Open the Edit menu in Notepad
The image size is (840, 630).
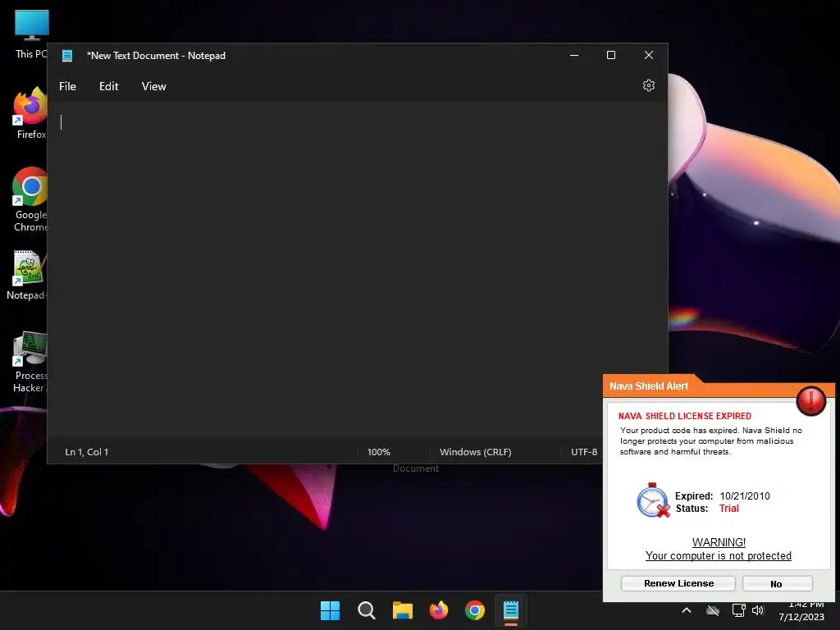click(109, 86)
